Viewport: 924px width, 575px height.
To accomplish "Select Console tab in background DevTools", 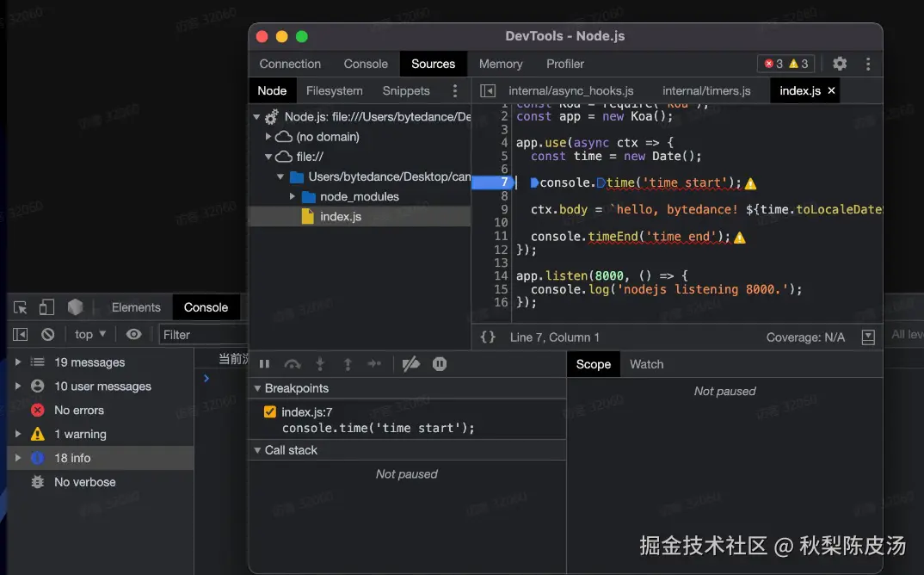I will tap(206, 307).
